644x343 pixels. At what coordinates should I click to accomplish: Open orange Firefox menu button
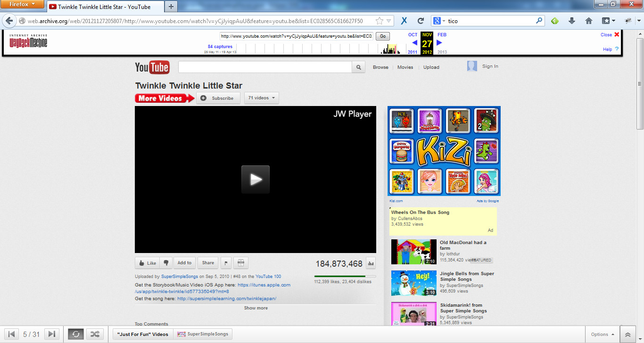point(22,4)
